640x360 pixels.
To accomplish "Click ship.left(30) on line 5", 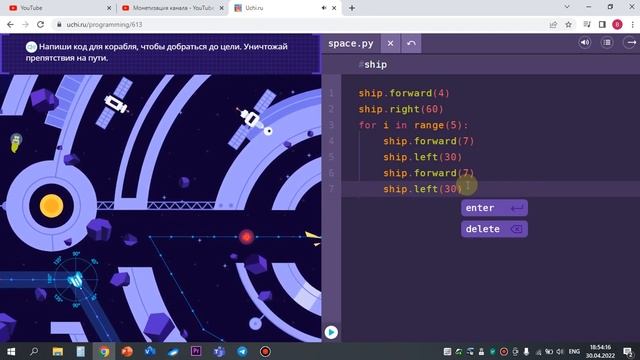I will tap(422, 157).
